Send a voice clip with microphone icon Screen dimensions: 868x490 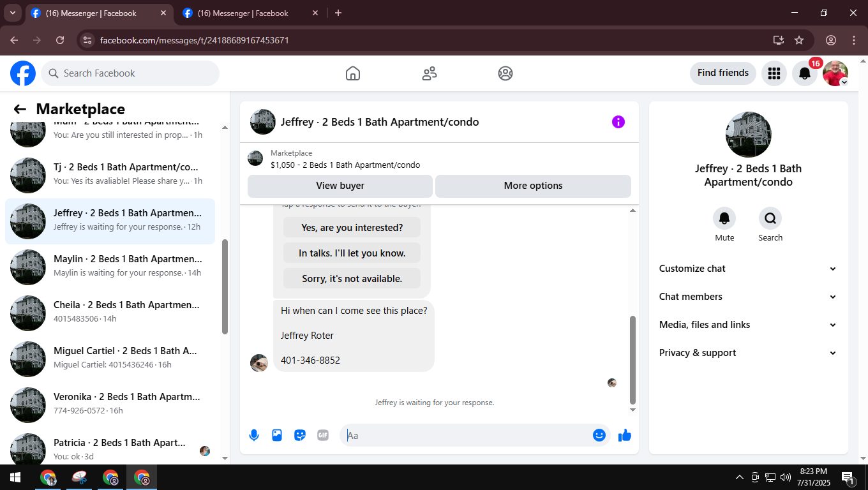(254, 435)
